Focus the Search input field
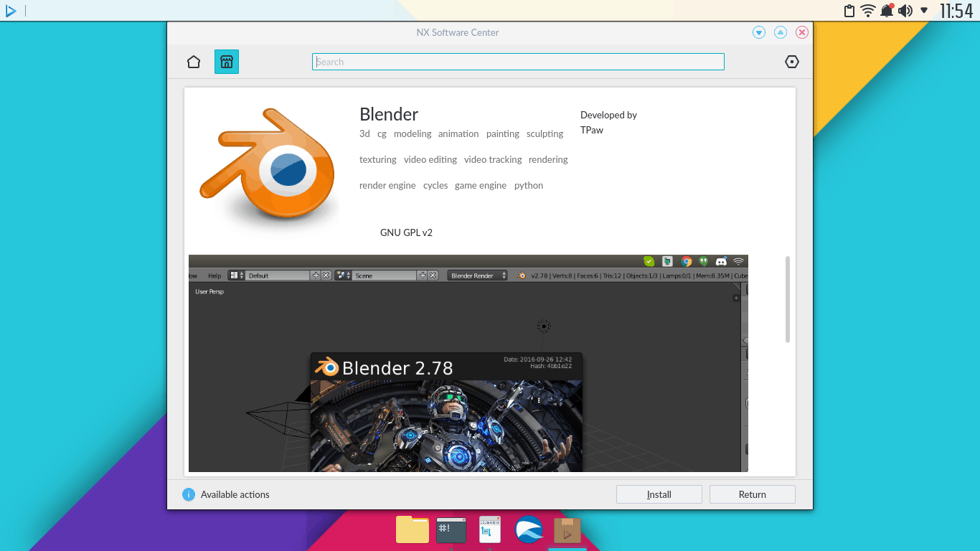This screenshot has height=551, width=980. 518,62
